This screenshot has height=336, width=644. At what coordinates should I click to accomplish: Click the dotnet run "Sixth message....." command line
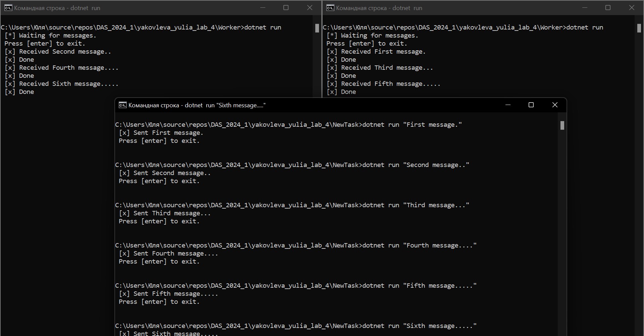(296, 326)
